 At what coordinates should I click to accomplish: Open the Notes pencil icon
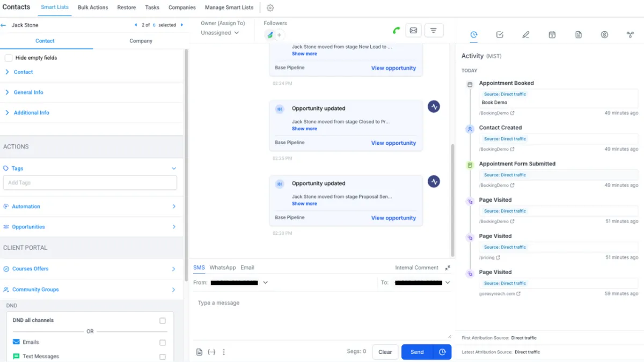click(526, 35)
